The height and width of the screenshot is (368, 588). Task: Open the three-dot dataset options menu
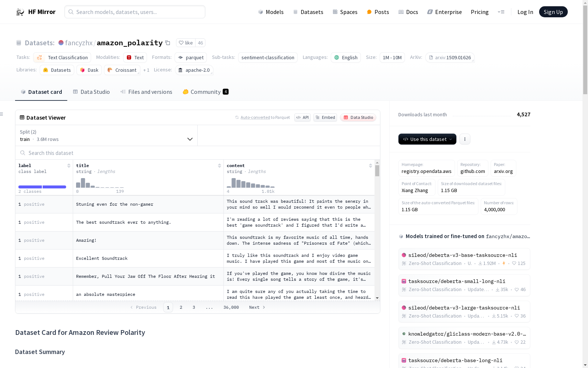465,139
